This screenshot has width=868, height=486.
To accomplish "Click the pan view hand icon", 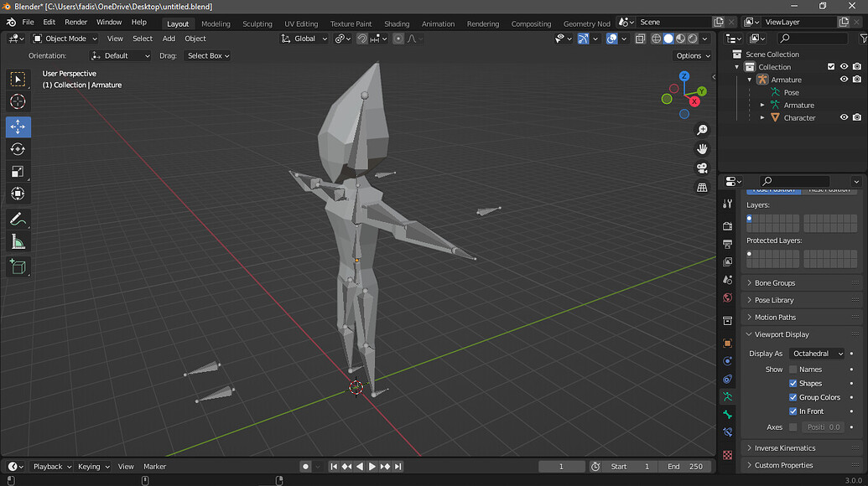I will [x=702, y=148].
